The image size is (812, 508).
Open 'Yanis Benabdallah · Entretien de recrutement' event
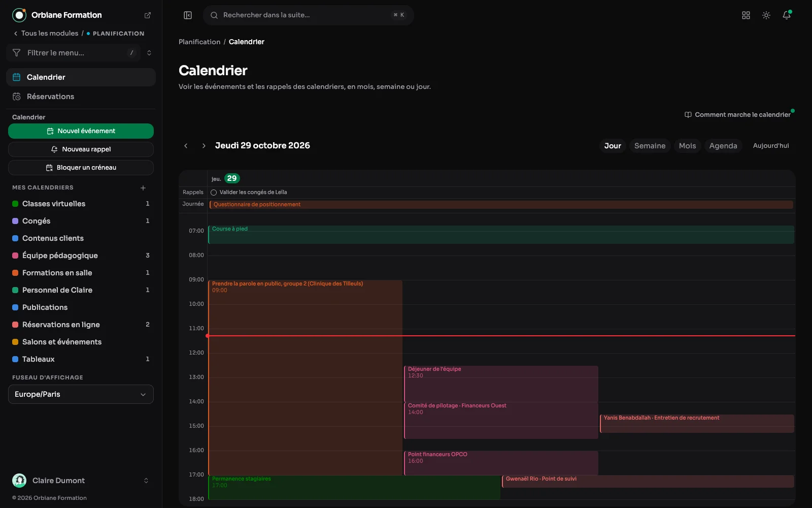697,424
